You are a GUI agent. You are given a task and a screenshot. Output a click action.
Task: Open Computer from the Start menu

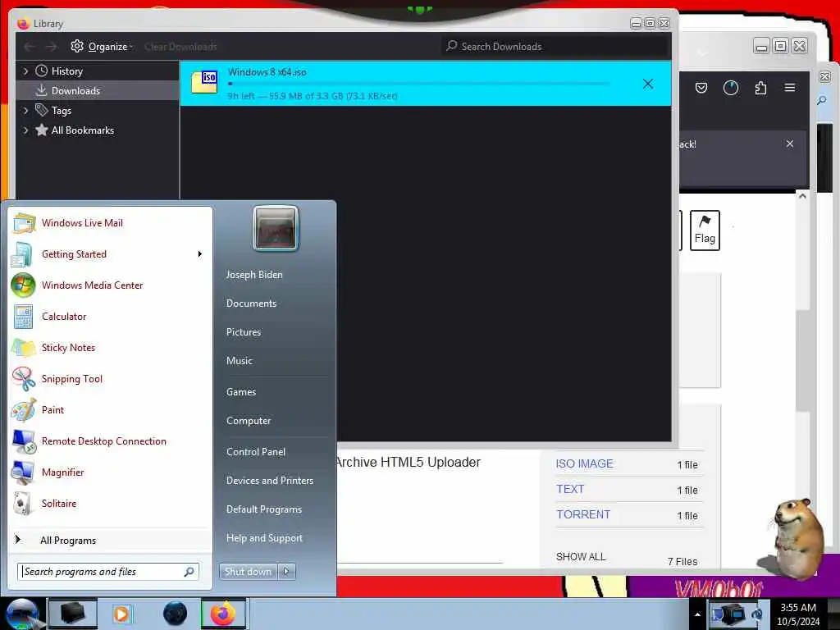coord(249,421)
